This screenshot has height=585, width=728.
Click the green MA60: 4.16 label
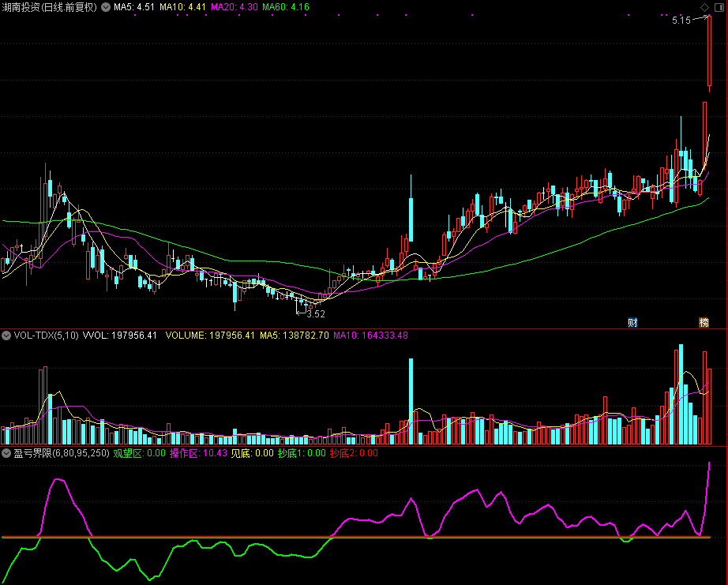(x=286, y=7)
